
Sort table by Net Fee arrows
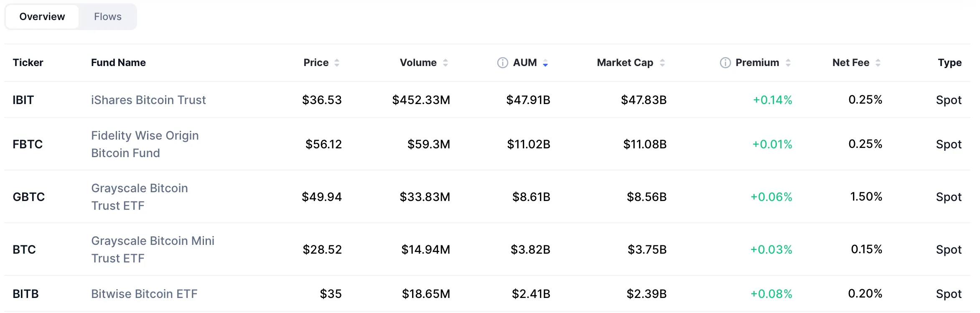878,63
